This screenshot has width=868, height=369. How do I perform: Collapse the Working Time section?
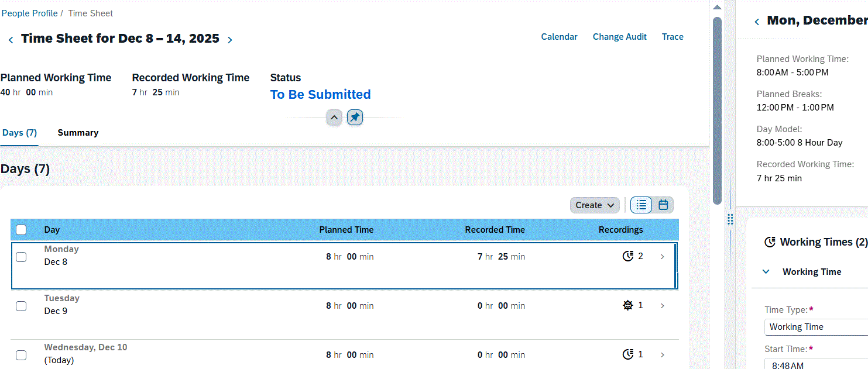tap(766, 271)
